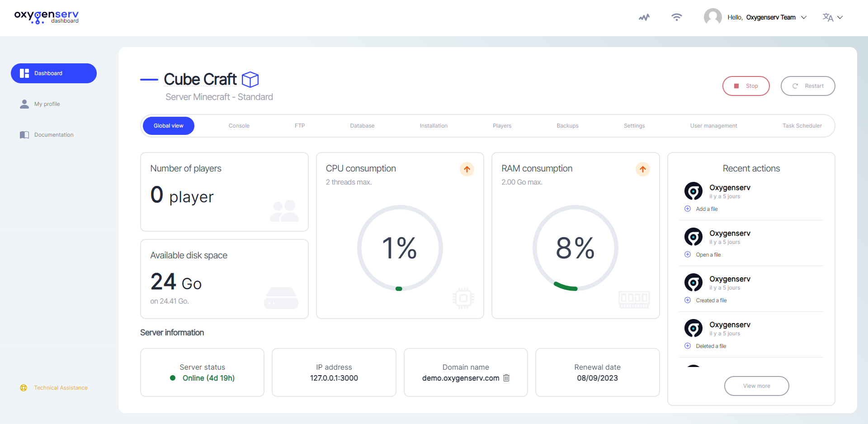Switch to the FTP tab

(300, 126)
